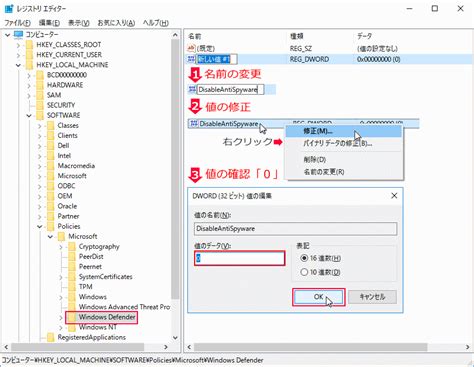The width and height of the screenshot is (474, 367).
Task: Collapse the コンピューター root node
Action: click(8, 35)
